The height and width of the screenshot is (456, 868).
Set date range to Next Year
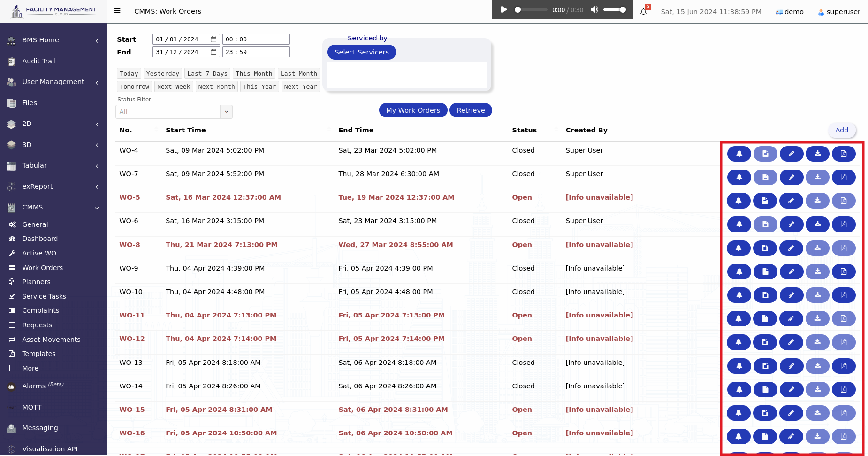[x=301, y=86]
